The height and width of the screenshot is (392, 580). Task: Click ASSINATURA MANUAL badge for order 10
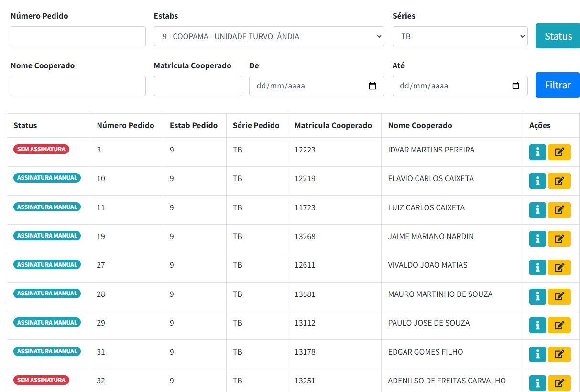pyautogui.click(x=47, y=178)
